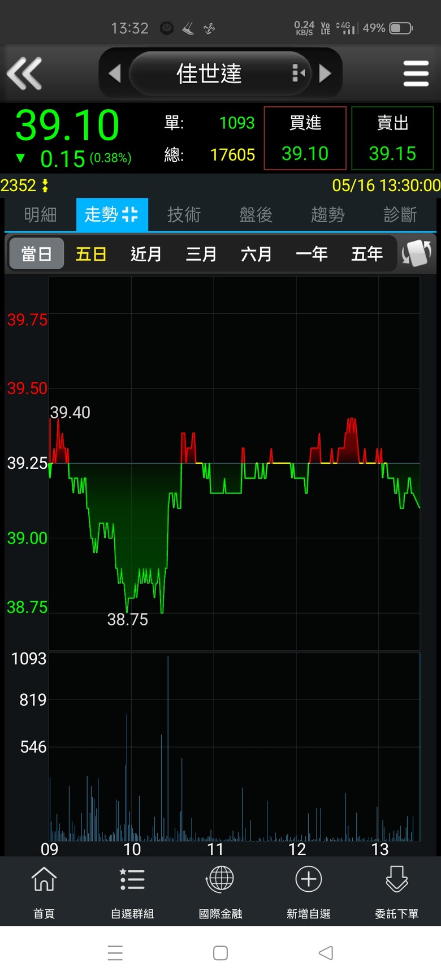Tap the 賣出 sell price box
Image resolution: width=441 pixels, height=980 pixels.
pos(392,138)
